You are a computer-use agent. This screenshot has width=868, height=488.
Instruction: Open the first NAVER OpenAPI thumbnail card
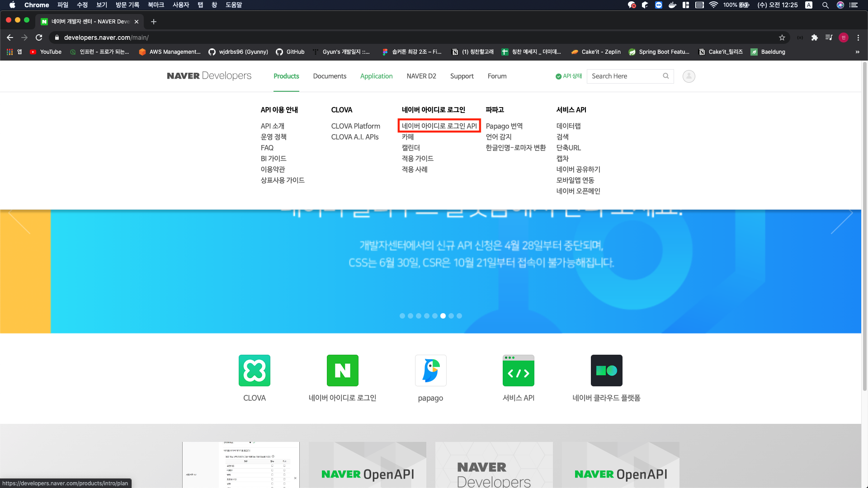(x=368, y=465)
